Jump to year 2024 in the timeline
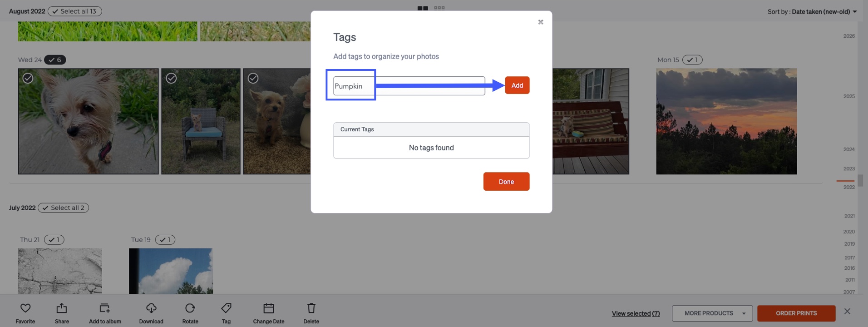 click(849, 149)
